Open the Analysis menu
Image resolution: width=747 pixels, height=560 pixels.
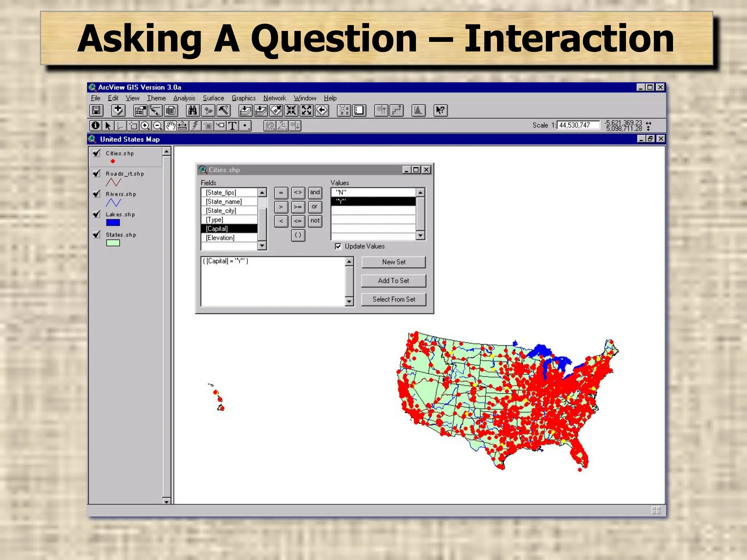pyautogui.click(x=184, y=98)
